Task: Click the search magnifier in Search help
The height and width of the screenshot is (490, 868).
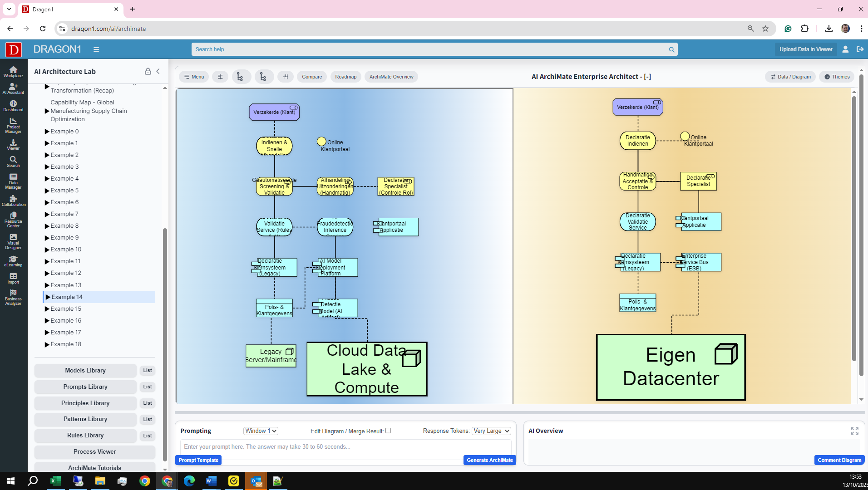Action: (x=671, y=49)
